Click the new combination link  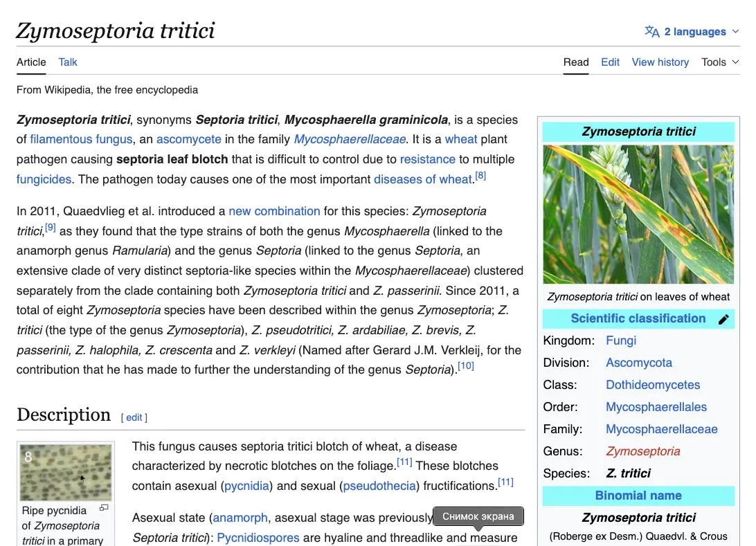click(x=274, y=211)
